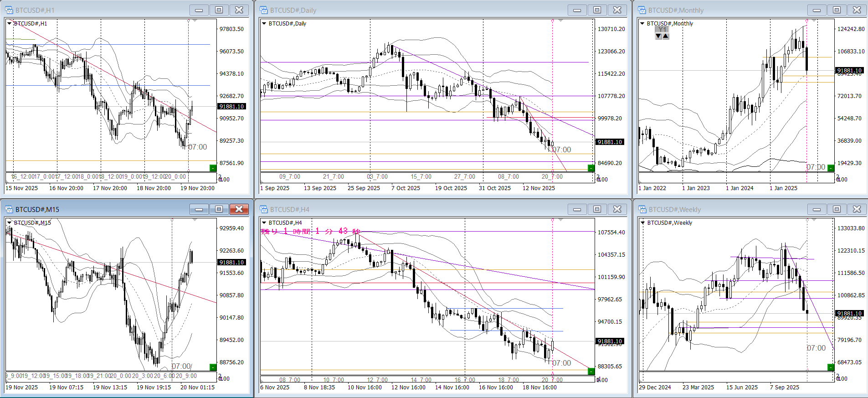Click green minus icon in H4 chart
The image size is (868, 398).
(x=591, y=371)
